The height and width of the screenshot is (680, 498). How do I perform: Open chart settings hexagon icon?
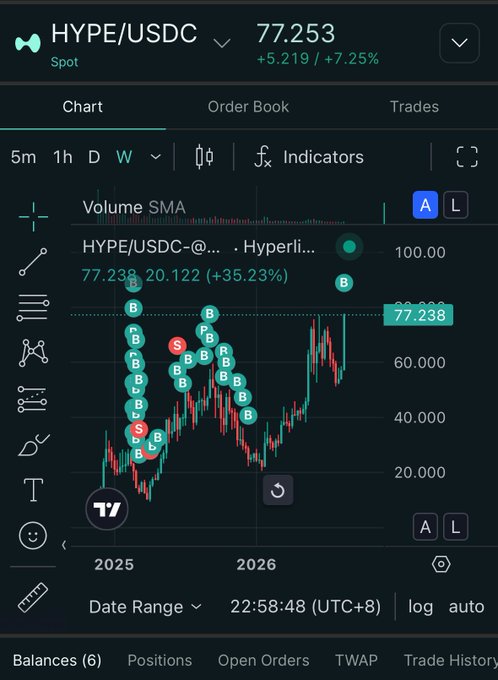coord(441,564)
